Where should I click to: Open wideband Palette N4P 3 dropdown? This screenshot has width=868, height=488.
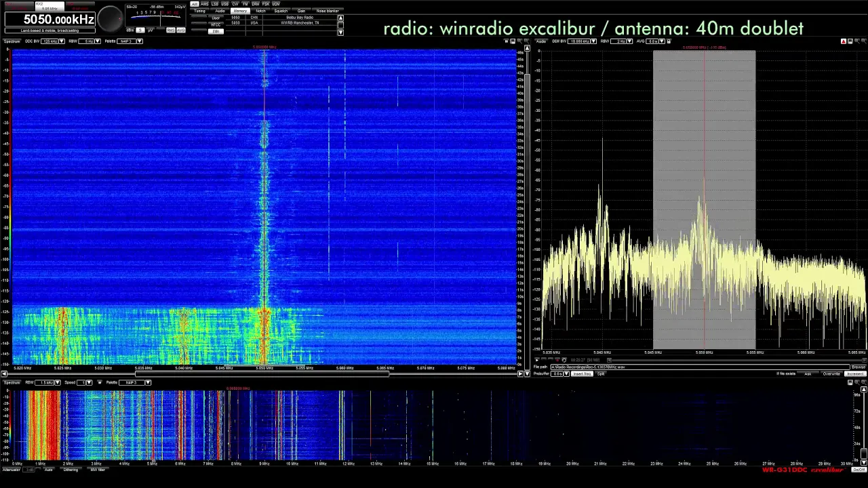tap(148, 382)
